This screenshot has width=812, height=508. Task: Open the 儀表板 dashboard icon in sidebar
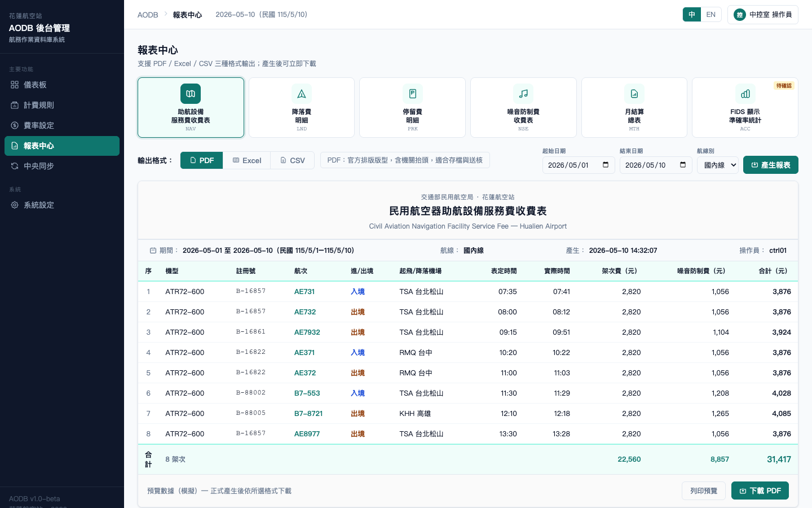pos(15,85)
